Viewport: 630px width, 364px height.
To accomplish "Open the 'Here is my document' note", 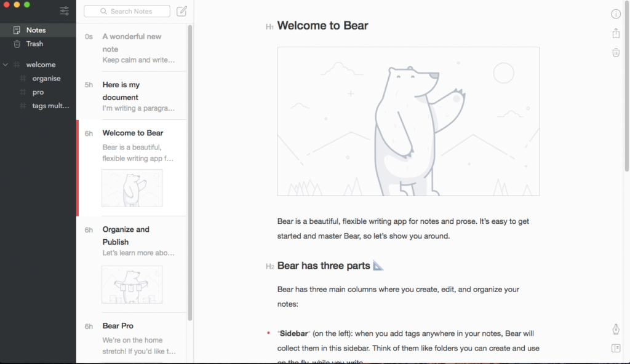I will pyautogui.click(x=132, y=96).
